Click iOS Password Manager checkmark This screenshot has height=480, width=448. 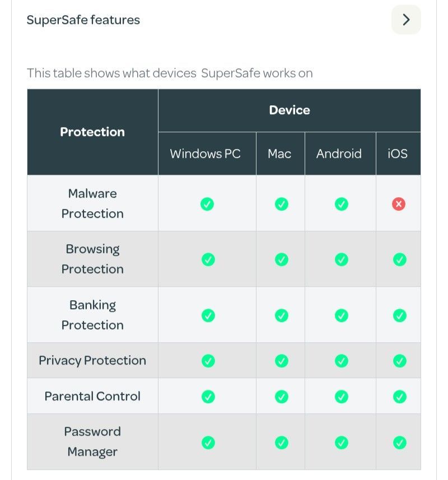(x=399, y=442)
